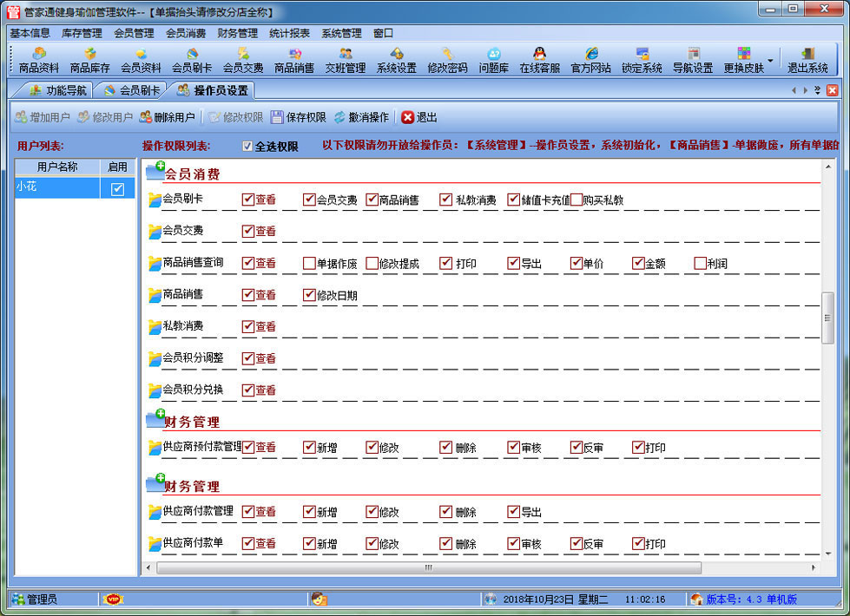Launch 交班管理 from toolbar
850x616 pixels.
pyautogui.click(x=346, y=60)
